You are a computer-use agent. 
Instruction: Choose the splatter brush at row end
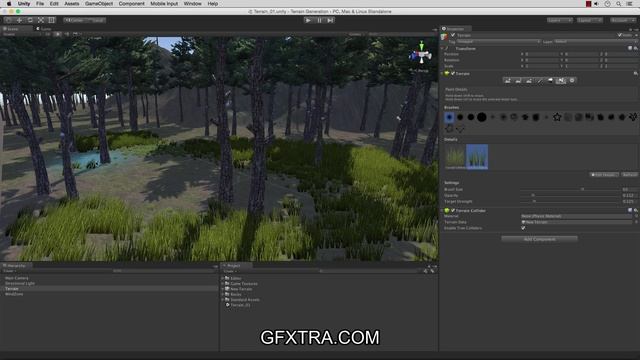[633, 117]
